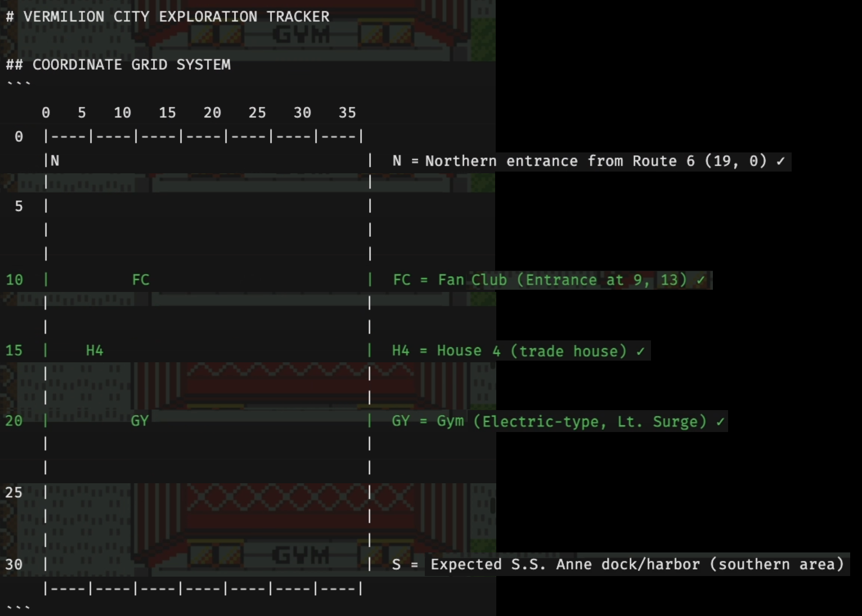Click the row label 5 on left
Viewport: 862px width, 616px height.
tap(19, 206)
